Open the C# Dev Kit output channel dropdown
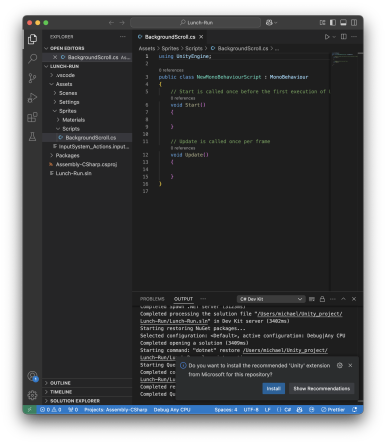 pos(271,299)
